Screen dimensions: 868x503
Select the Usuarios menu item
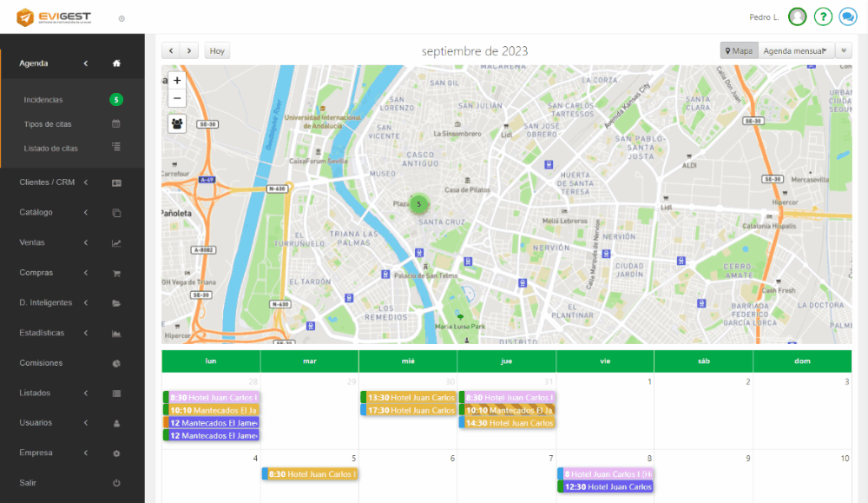36,423
